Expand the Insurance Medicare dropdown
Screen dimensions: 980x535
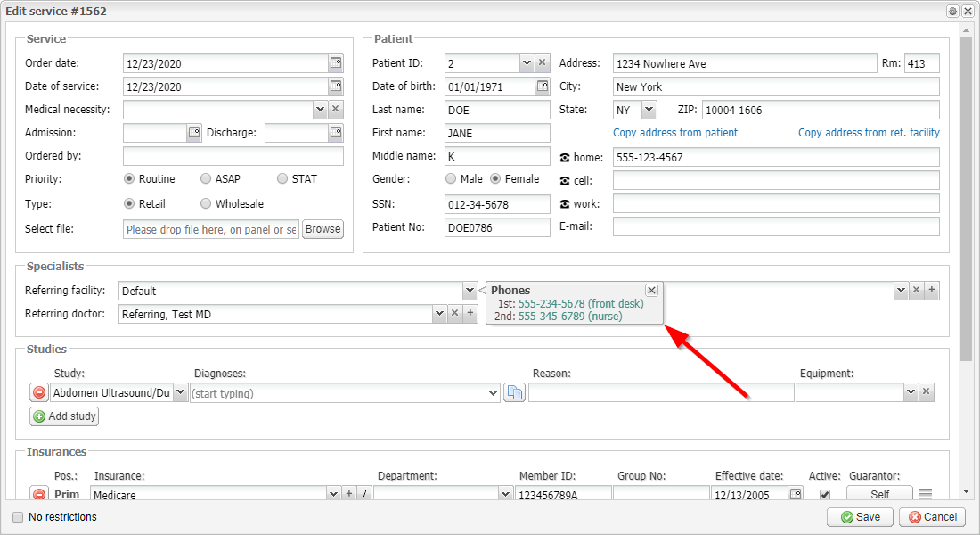pos(333,494)
